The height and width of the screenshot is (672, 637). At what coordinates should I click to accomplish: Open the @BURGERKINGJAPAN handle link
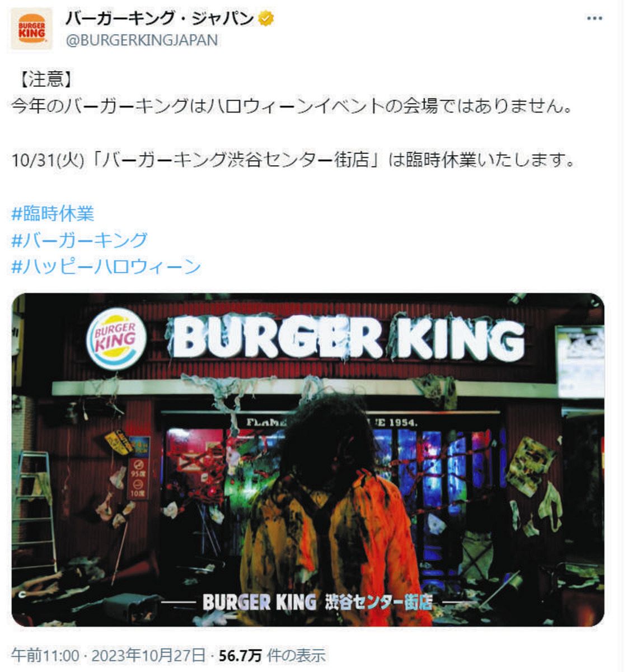tap(142, 40)
